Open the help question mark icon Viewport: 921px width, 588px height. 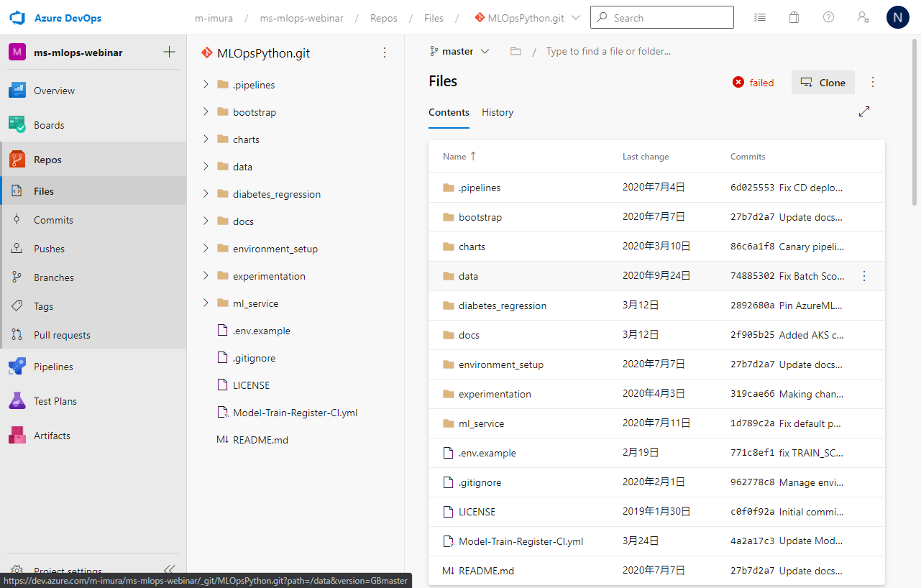coord(828,17)
